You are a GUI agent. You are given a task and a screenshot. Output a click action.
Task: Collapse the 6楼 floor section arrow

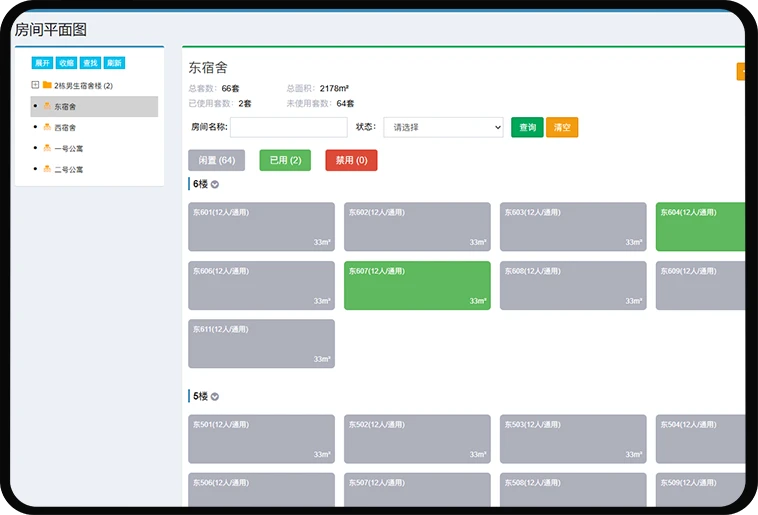pyautogui.click(x=215, y=184)
